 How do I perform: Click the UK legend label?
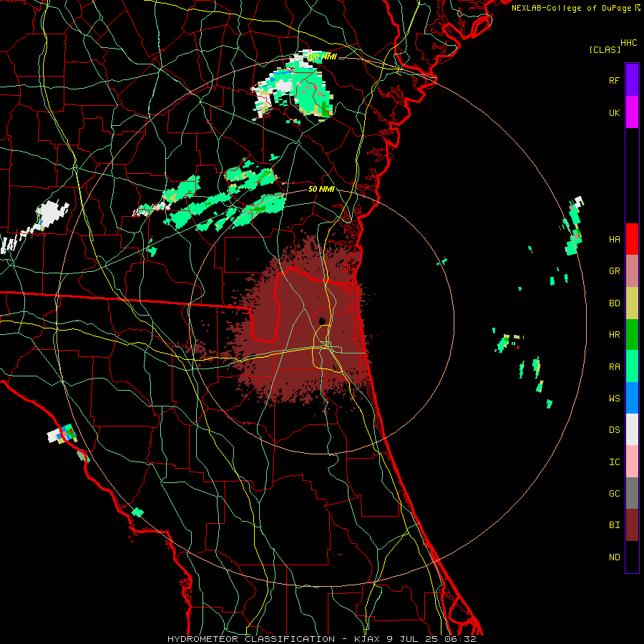pos(614,112)
